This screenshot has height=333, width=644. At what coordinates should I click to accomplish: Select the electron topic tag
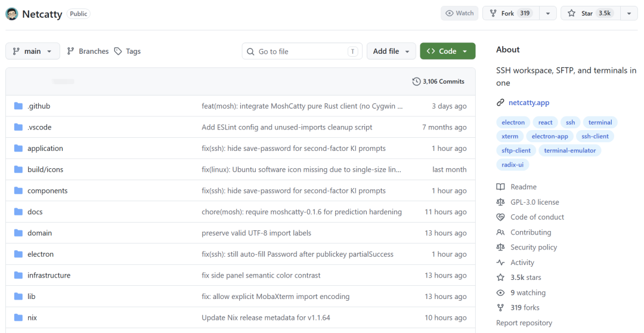pos(513,122)
